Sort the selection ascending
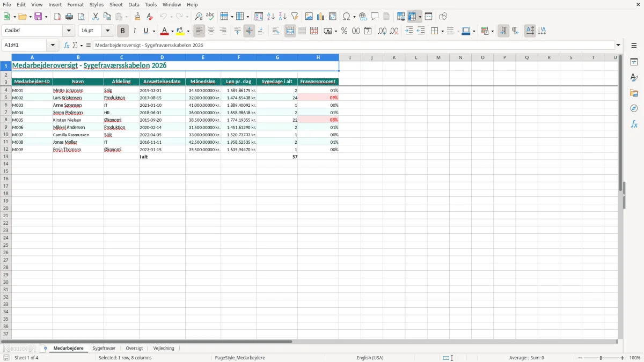 tap(271, 17)
